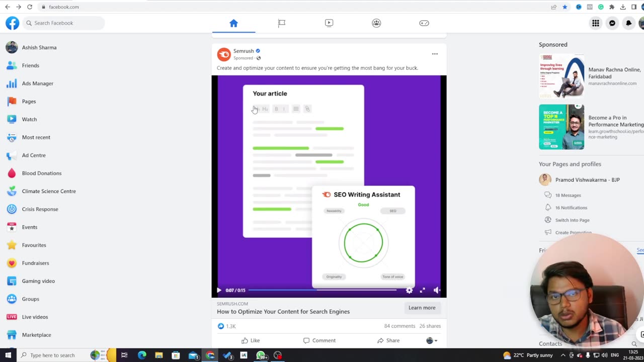This screenshot has width=644, height=362.
Task: Open Manav Rachna Online sponsored ad
Action: click(591, 76)
